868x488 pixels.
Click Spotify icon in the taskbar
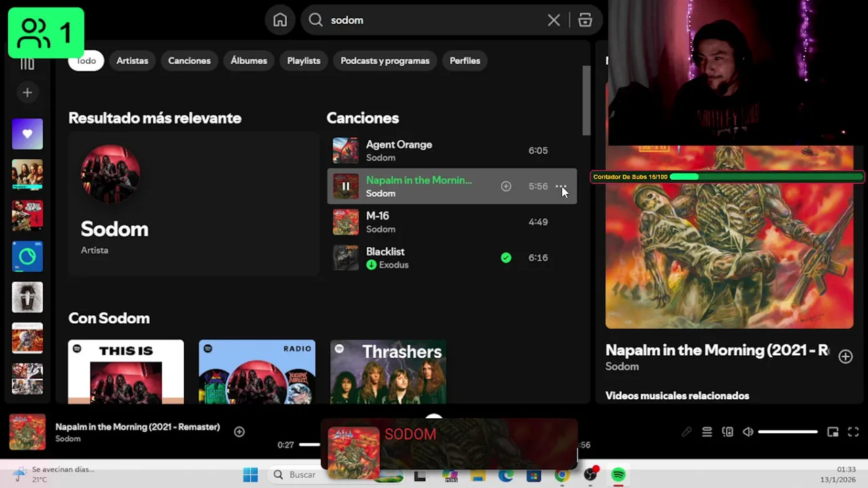coord(618,475)
